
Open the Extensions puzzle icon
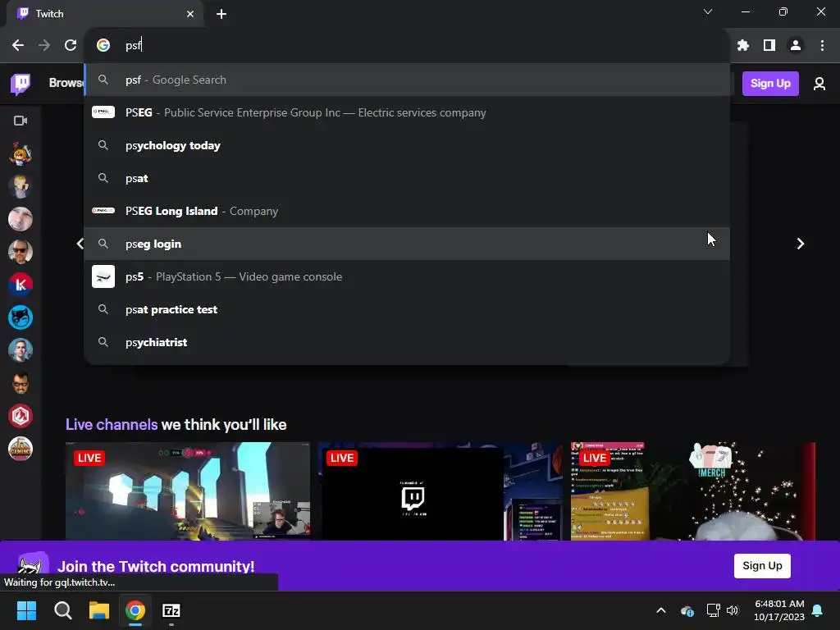click(742, 46)
